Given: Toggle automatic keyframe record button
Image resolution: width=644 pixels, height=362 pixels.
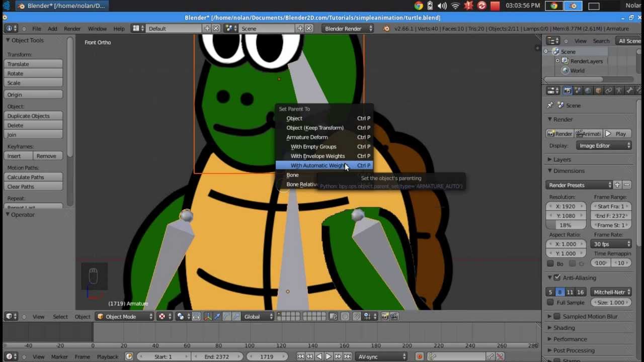Looking at the screenshot, I should [x=419, y=356].
